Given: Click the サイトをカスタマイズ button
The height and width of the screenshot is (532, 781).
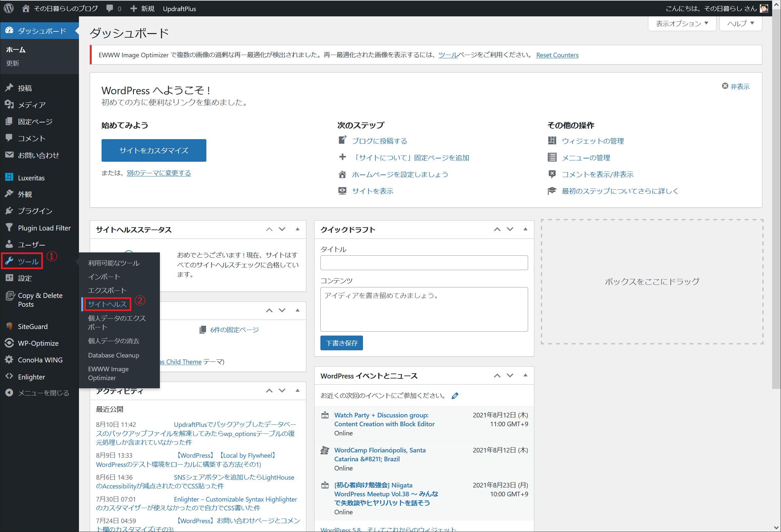Looking at the screenshot, I should tap(154, 151).
